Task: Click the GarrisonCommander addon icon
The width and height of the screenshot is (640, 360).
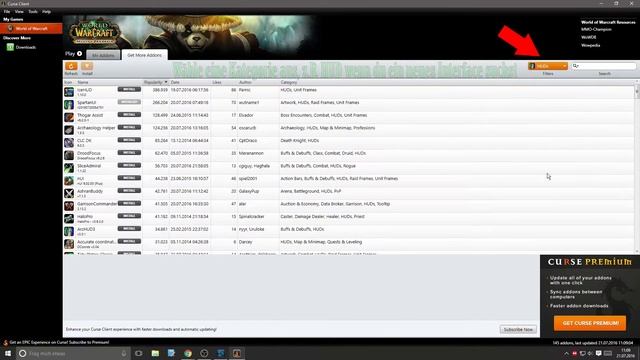Action: (69, 206)
